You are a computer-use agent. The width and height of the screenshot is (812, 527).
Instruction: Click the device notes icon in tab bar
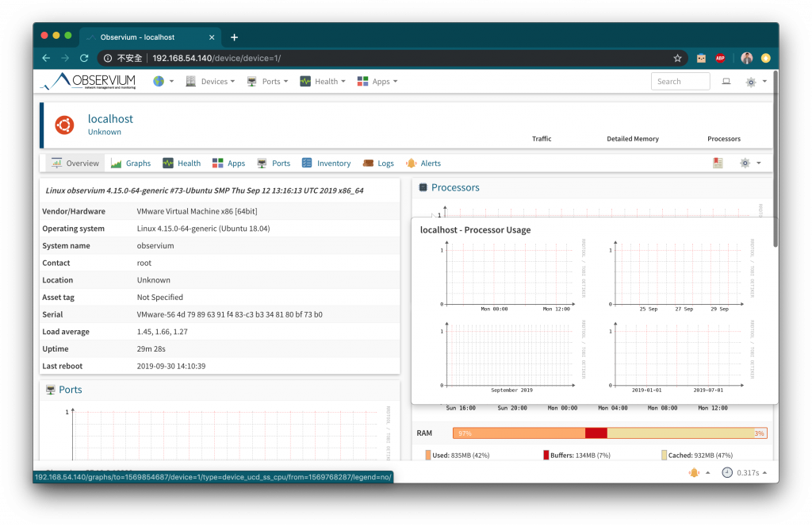click(718, 163)
